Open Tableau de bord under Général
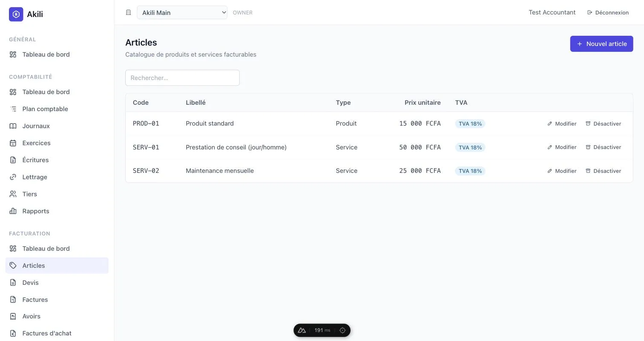 pyautogui.click(x=57, y=54)
